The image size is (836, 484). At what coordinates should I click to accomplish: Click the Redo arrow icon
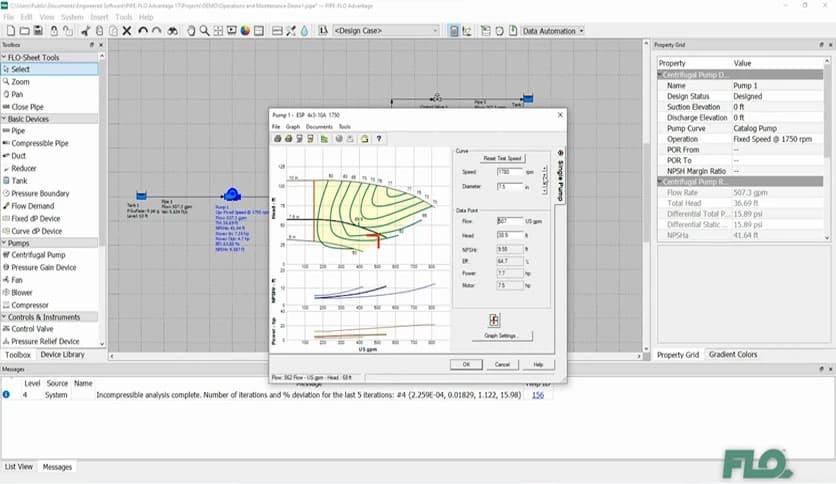coord(156,31)
